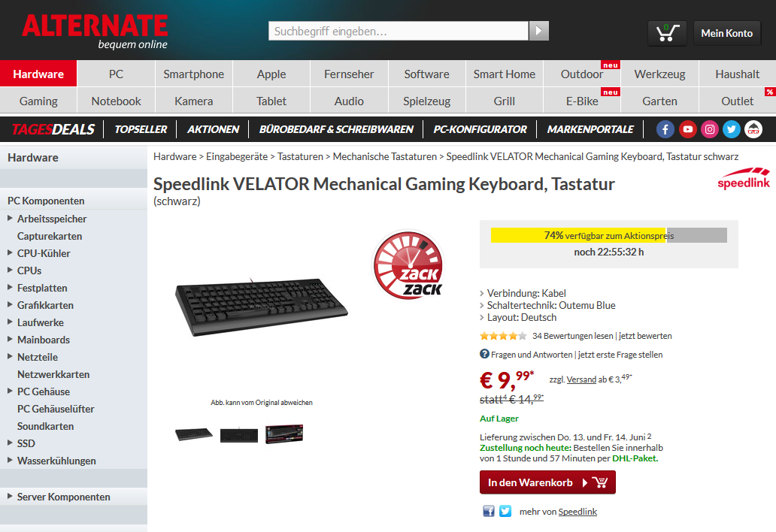This screenshot has height=532, width=776.
Task: Click the Speedlink brand logo
Action: [744, 179]
